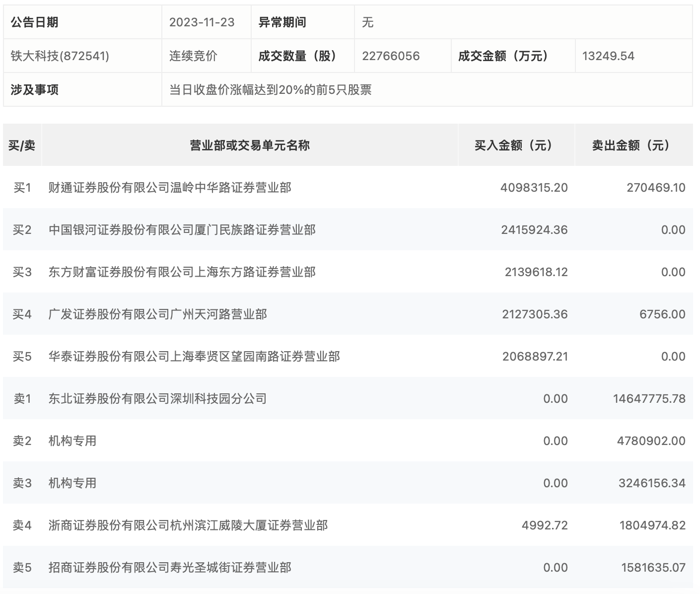Select the 卖3 row label
The height and width of the screenshot is (594, 700).
[22, 483]
